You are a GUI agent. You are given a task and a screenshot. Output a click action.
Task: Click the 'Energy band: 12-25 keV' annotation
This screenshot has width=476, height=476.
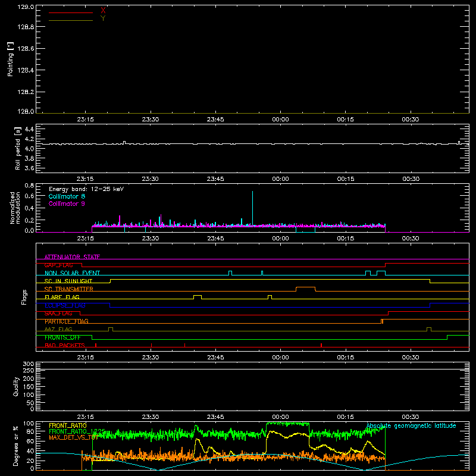pyautogui.click(x=86, y=189)
